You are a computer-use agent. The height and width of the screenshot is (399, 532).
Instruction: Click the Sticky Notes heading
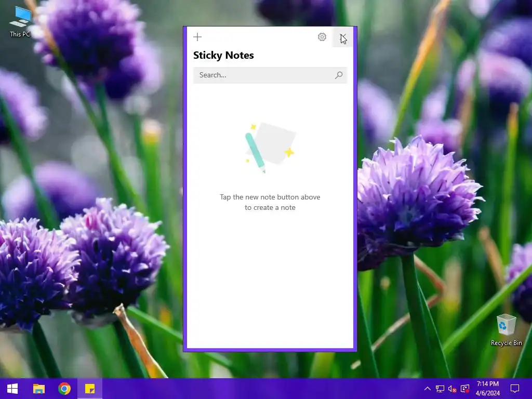pos(223,55)
